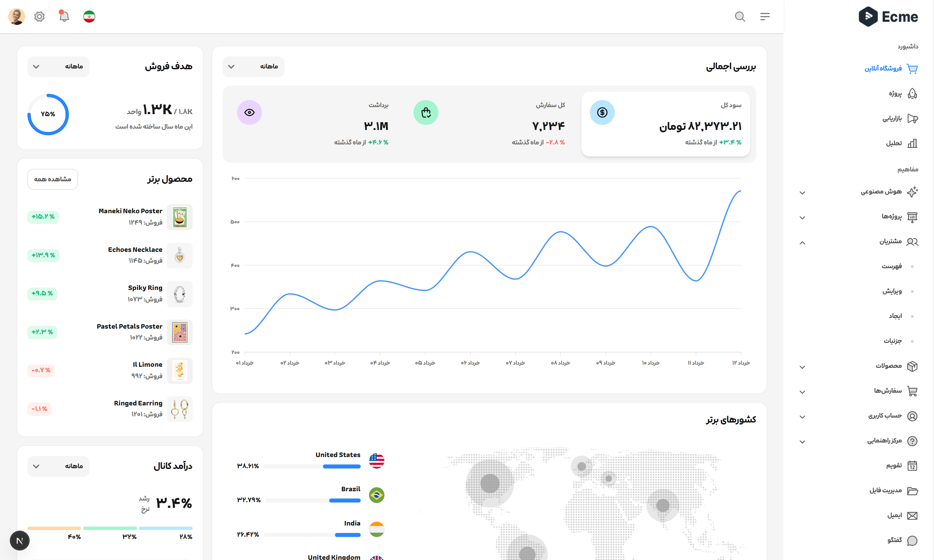
Task: Click the Maneki Neko Poster thumbnail
Action: [x=180, y=217]
